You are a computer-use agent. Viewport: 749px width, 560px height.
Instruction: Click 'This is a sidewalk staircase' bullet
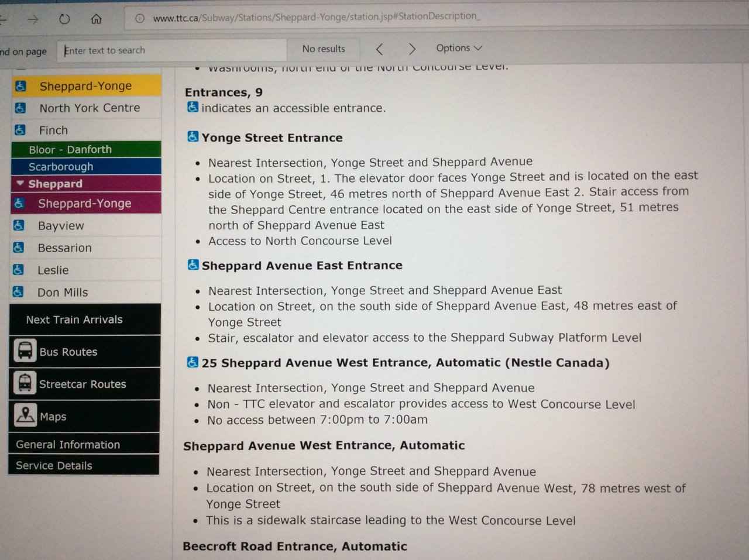click(391, 521)
